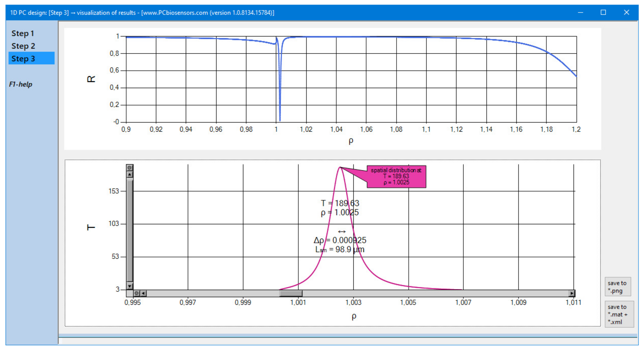Viewport: 644px width, 350px height.
Task: Open the F1-help link
Action: point(20,84)
